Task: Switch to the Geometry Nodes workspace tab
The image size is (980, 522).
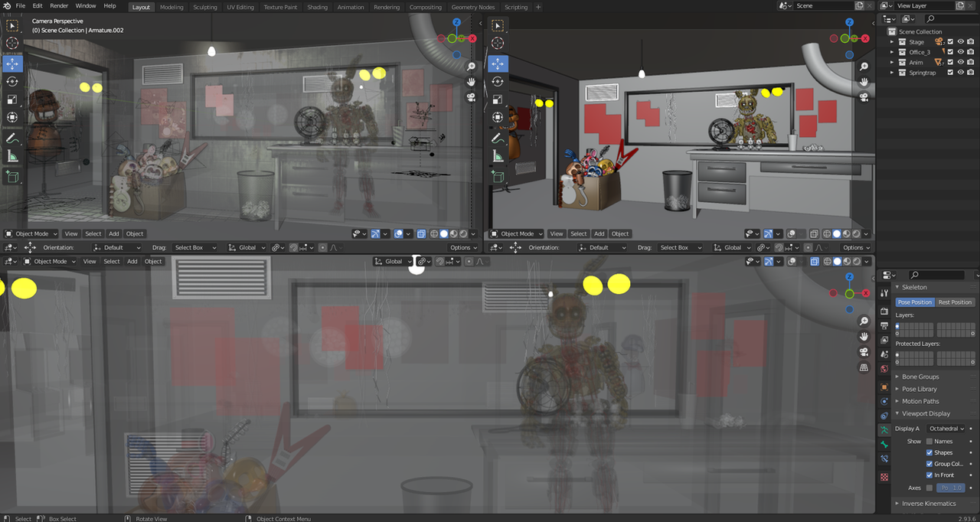Action: [473, 7]
